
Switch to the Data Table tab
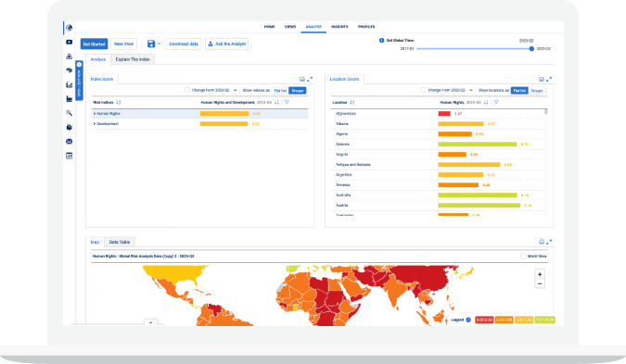pyautogui.click(x=120, y=242)
